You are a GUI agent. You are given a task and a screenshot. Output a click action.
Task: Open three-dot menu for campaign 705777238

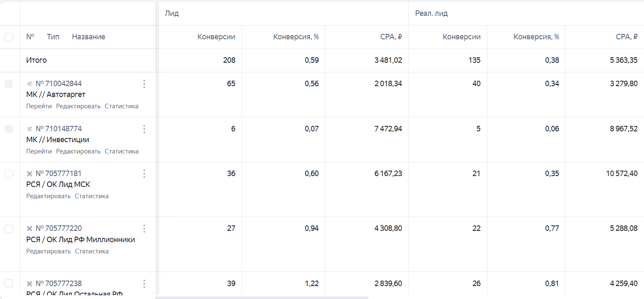144,284
